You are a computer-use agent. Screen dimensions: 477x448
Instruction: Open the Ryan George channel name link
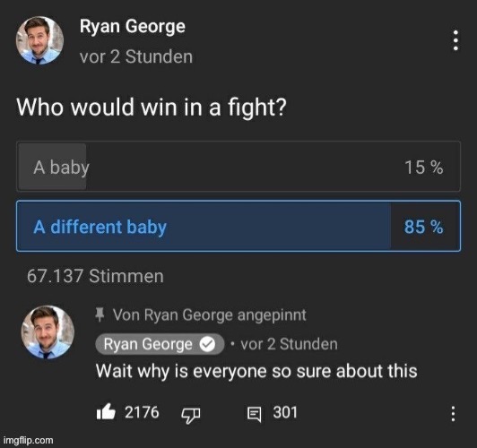[133, 27]
